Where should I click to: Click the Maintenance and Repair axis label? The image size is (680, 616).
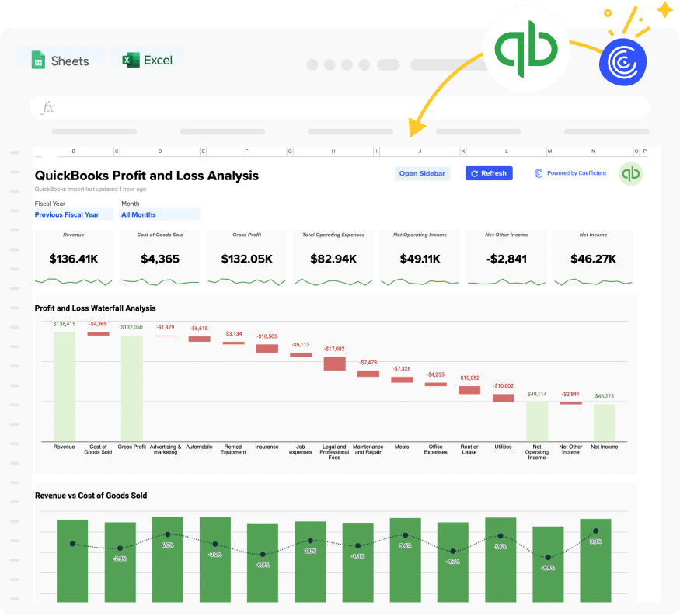368,450
